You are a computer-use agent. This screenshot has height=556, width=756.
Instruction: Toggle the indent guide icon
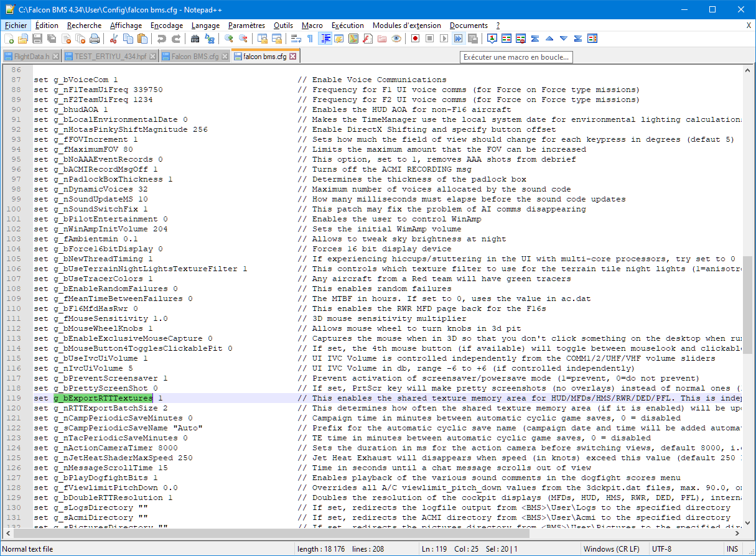(x=325, y=39)
